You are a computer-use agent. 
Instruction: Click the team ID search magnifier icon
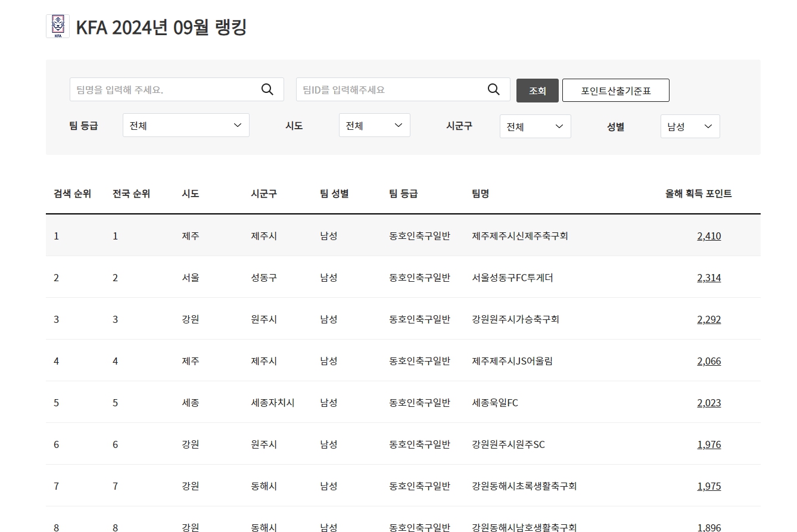coord(494,89)
